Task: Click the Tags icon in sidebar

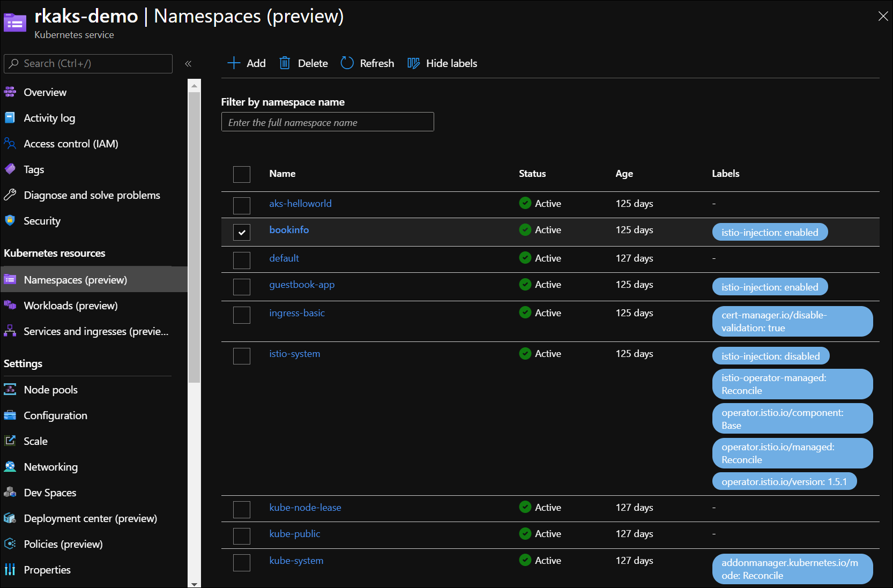Action: 10,169
